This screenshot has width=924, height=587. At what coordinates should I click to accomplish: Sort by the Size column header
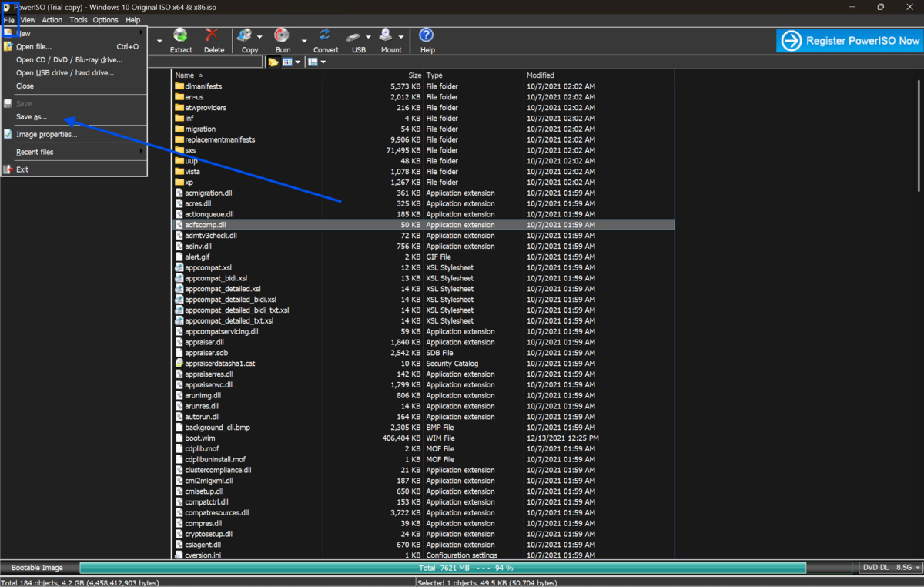click(373, 75)
